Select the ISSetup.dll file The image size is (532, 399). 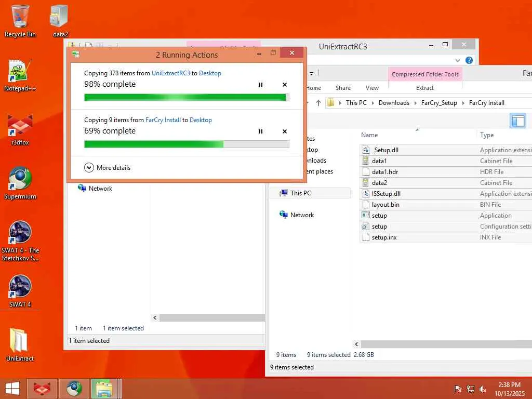446,194
